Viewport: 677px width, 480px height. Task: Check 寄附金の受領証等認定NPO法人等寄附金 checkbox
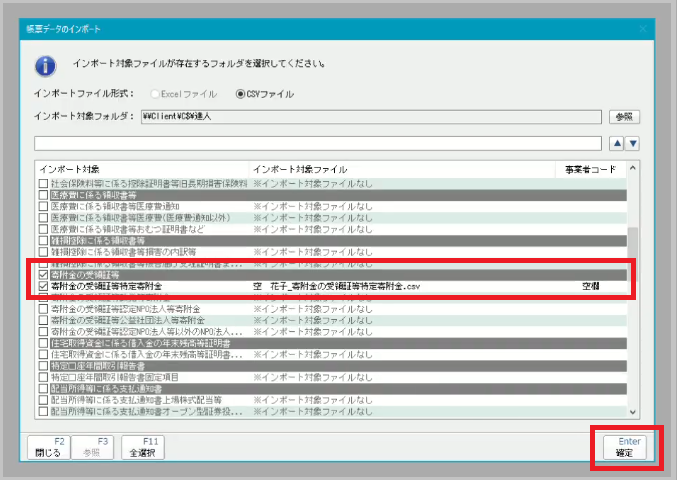[x=43, y=309]
